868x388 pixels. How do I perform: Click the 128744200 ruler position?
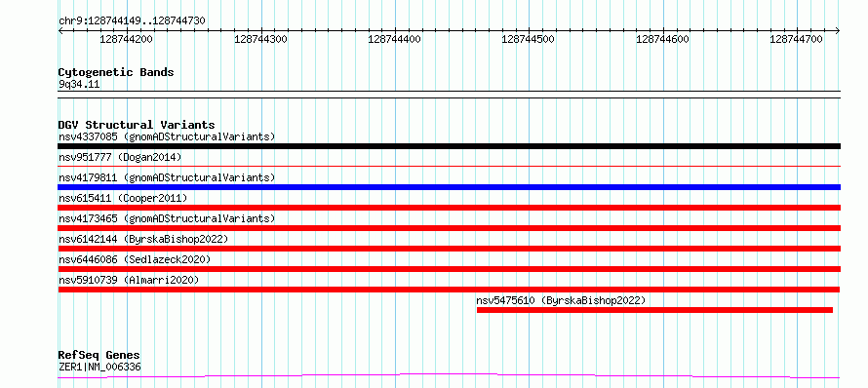click(x=126, y=39)
